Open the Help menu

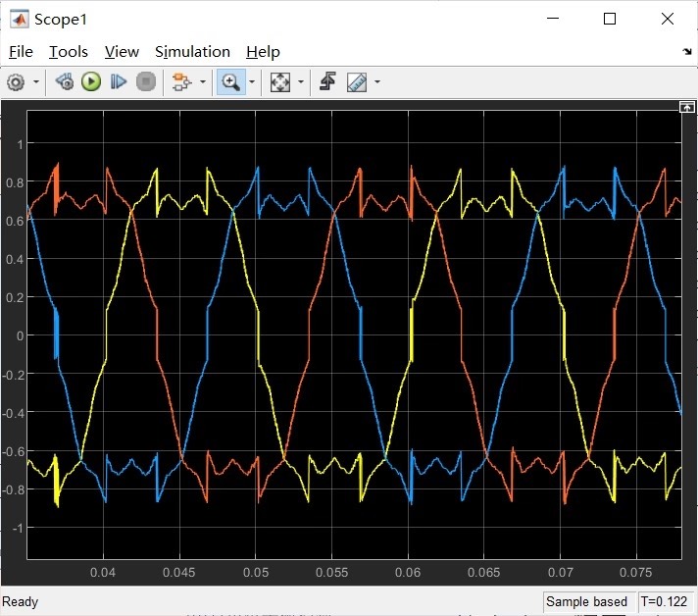pos(263,52)
